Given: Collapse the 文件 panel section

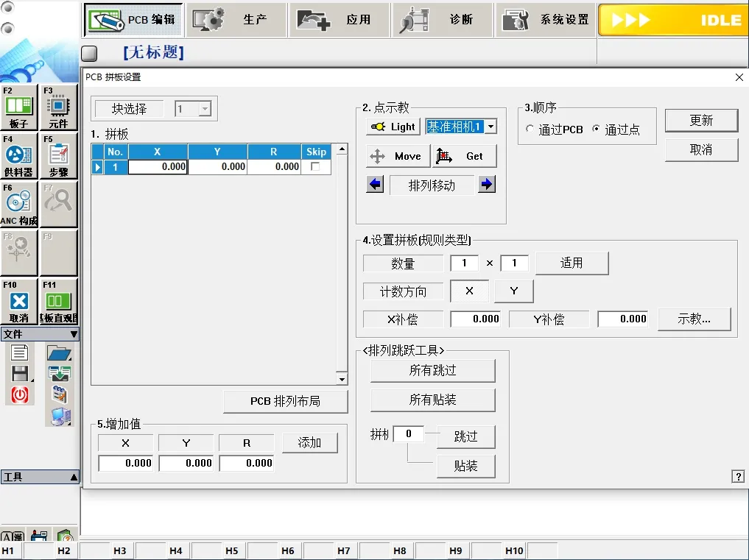Looking at the screenshot, I should (x=73, y=334).
